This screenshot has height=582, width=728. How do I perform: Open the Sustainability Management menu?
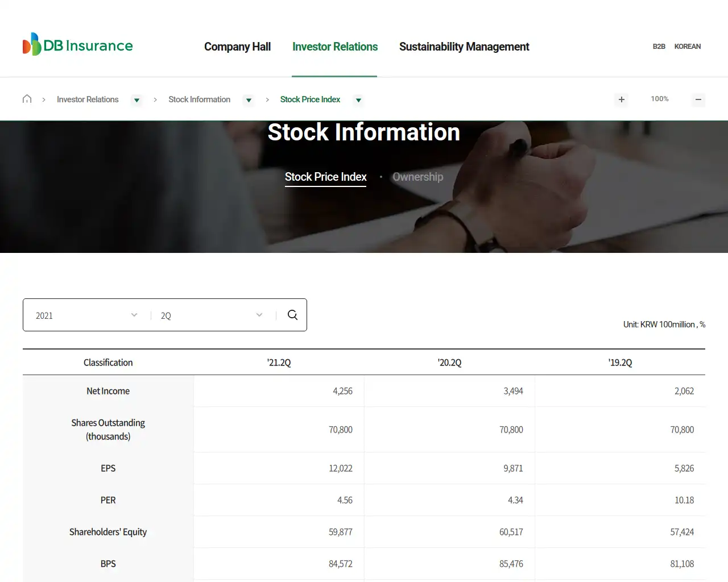click(x=464, y=47)
